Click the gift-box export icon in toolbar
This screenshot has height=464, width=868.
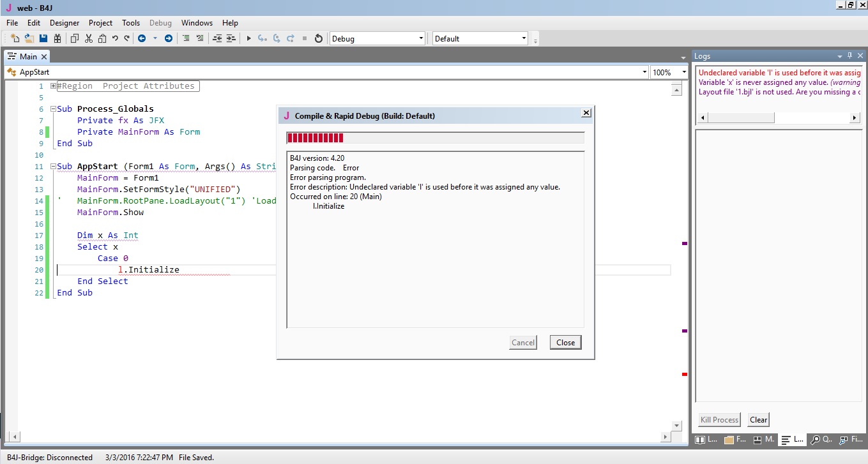coord(57,38)
